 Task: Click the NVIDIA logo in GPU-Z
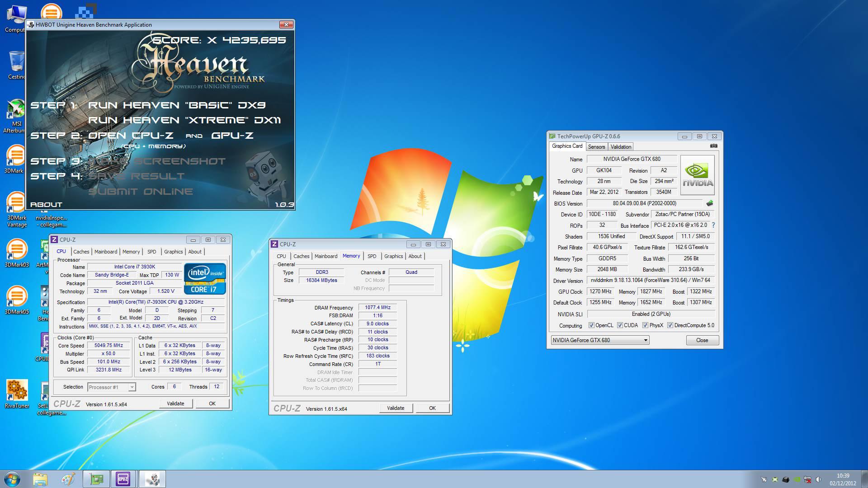[x=698, y=175]
